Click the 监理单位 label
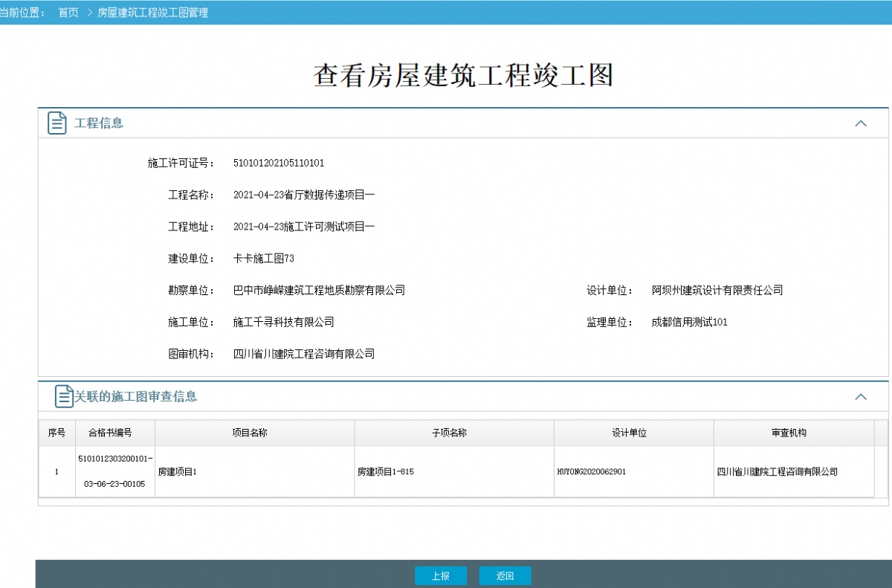This screenshot has height=588, width=892. click(610, 323)
